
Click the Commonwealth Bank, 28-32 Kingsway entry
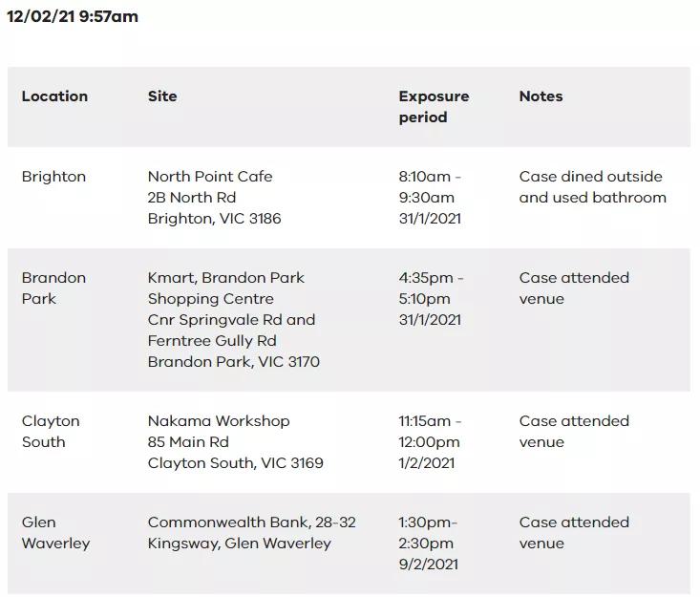pyautogui.click(x=252, y=533)
